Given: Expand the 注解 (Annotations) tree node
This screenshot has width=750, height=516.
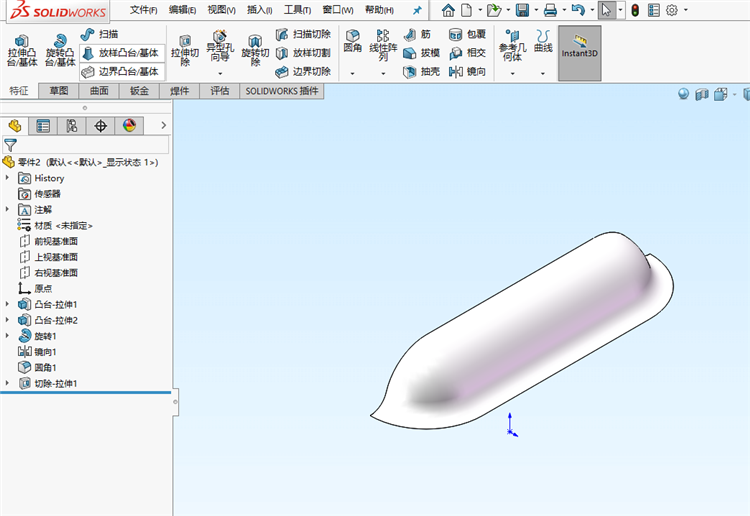Looking at the screenshot, I should [7, 209].
